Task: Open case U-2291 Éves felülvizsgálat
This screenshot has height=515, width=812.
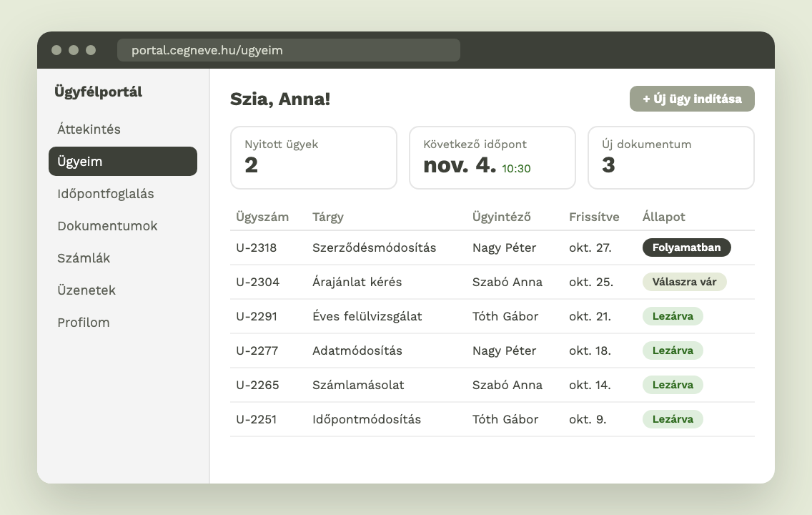Action: click(492, 316)
